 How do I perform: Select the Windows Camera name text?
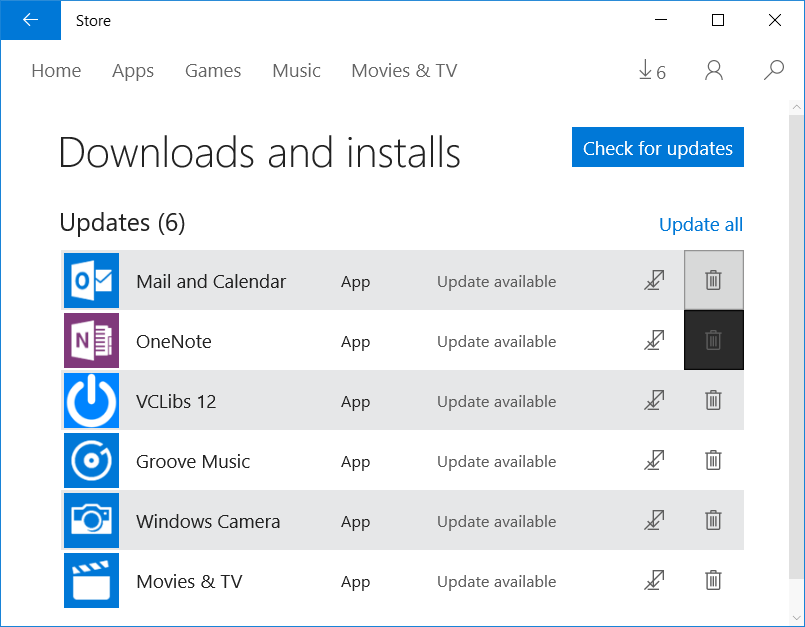208,521
